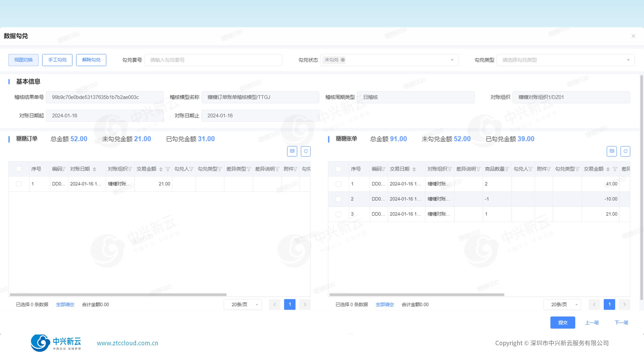
Task: Click 全部清空 under 糖糖账单 table
Action: (385, 304)
